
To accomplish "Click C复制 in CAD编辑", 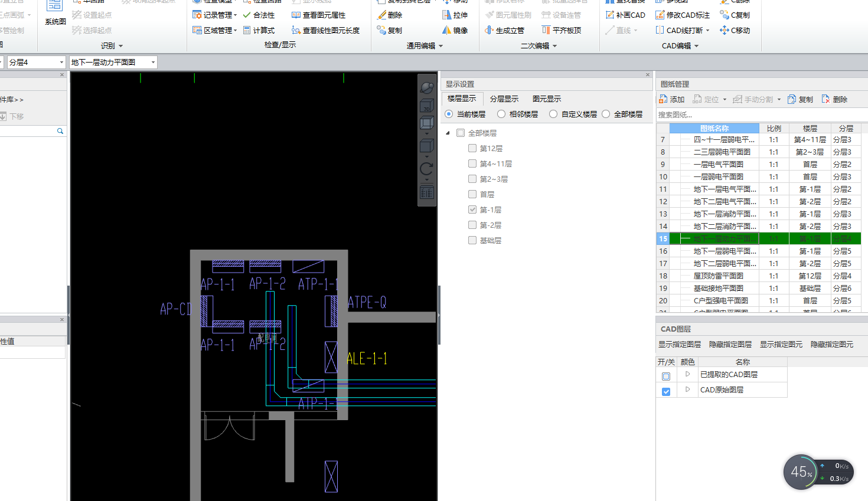I will [x=735, y=15].
